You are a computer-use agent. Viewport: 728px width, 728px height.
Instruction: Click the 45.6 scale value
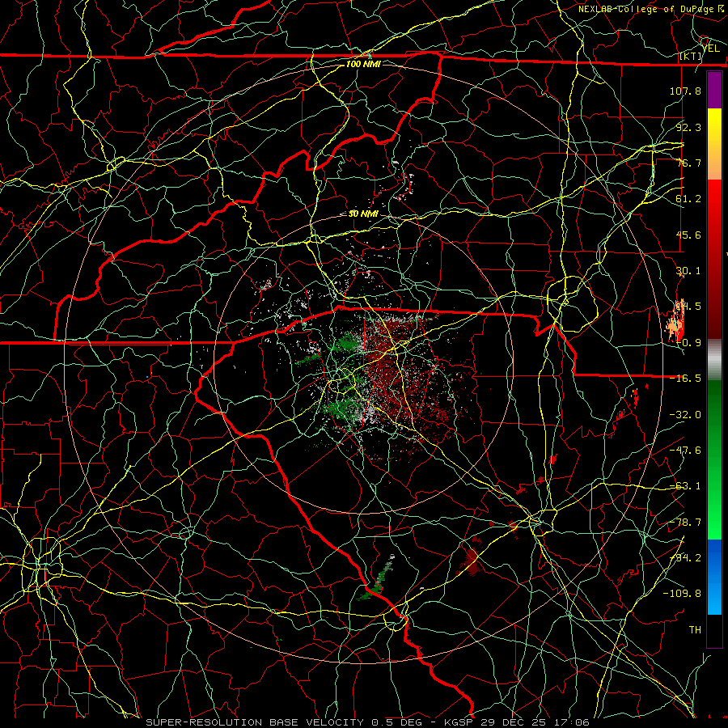pyautogui.click(x=688, y=235)
